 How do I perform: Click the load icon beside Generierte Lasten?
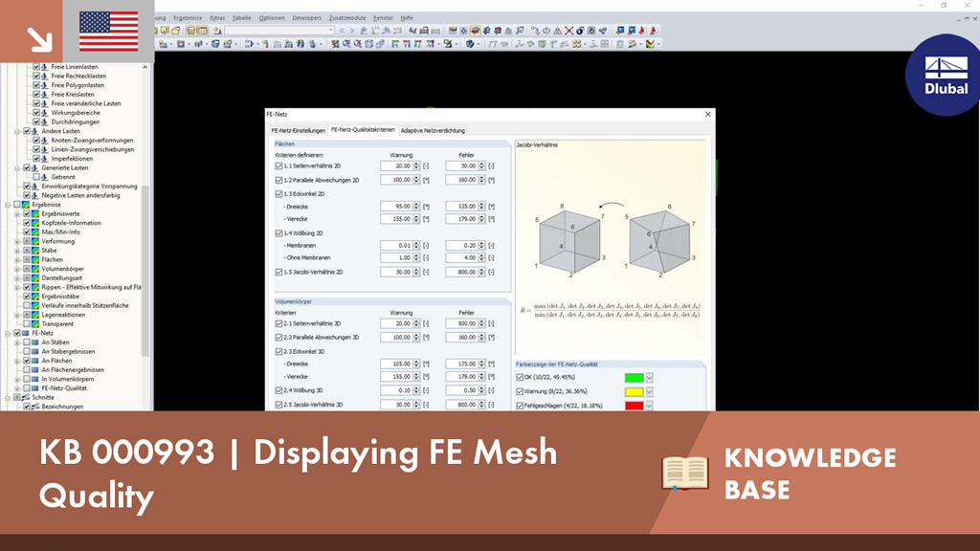35,168
